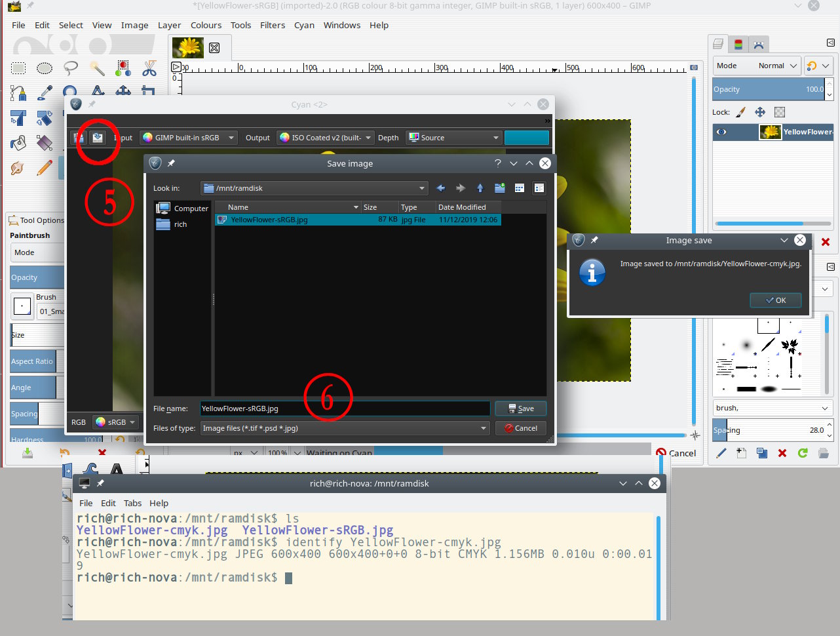Go to parent directory in Save dialog
This screenshot has width=840, height=636.
point(480,188)
